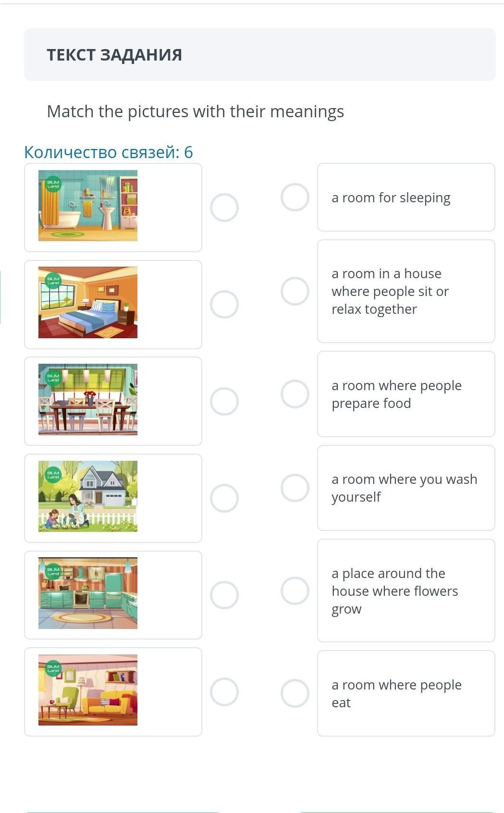Select the connector circle beside living room picture
Viewport: 504px width, 813px height.
click(224, 692)
